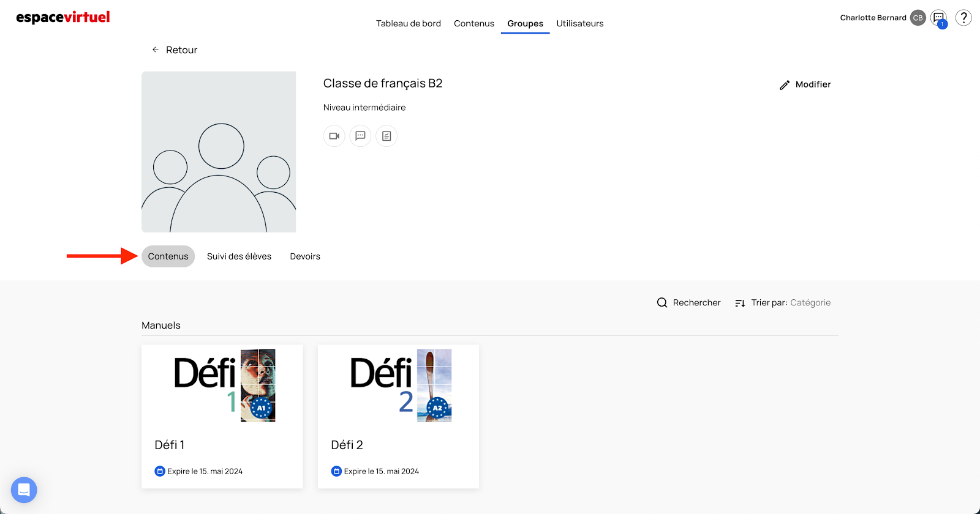Click the calendar icon on Défi 1
Image resolution: width=980 pixels, height=514 pixels.
[x=160, y=471]
